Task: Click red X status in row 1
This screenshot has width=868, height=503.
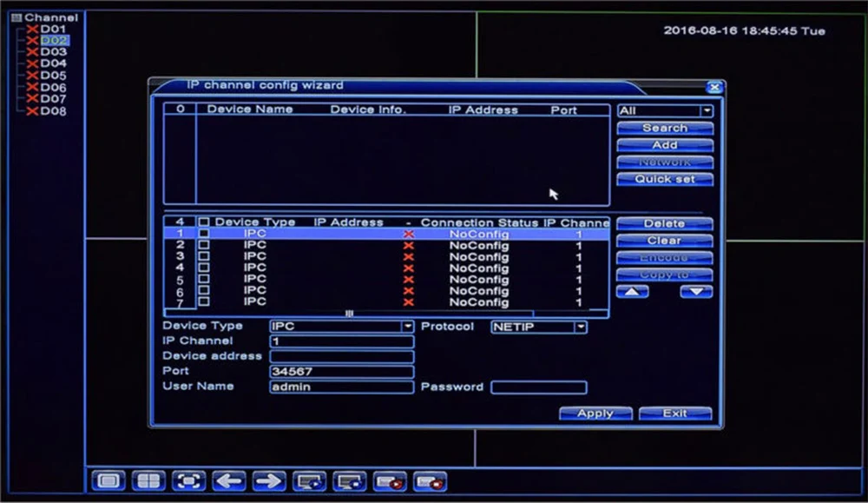Action: [409, 235]
